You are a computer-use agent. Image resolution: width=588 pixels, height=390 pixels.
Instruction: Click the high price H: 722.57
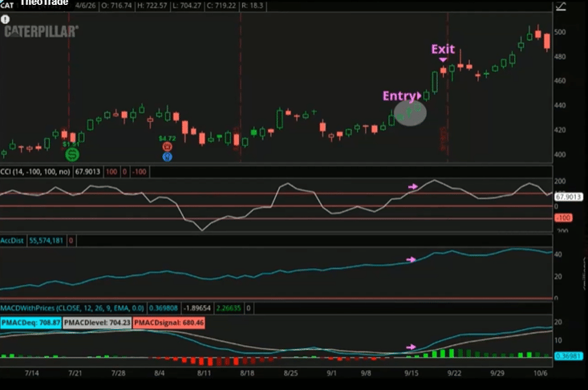[x=152, y=6]
